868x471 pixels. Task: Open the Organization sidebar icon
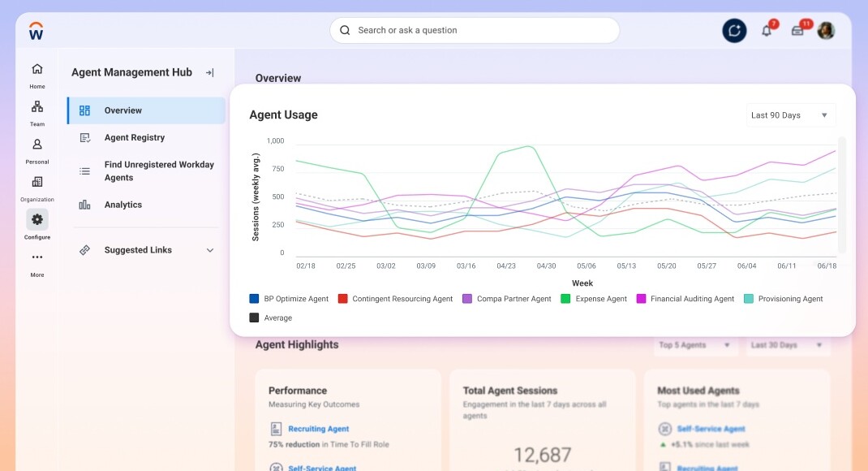(x=37, y=182)
